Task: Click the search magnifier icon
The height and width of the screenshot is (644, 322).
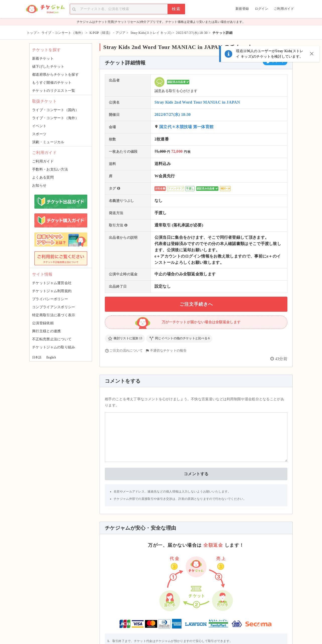Action: pyautogui.click(x=74, y=9)
